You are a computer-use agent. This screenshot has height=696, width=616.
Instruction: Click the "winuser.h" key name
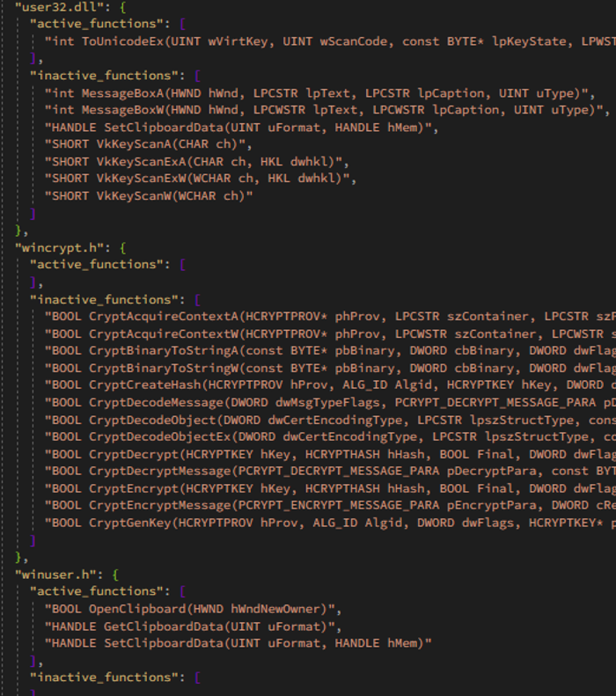59,575
